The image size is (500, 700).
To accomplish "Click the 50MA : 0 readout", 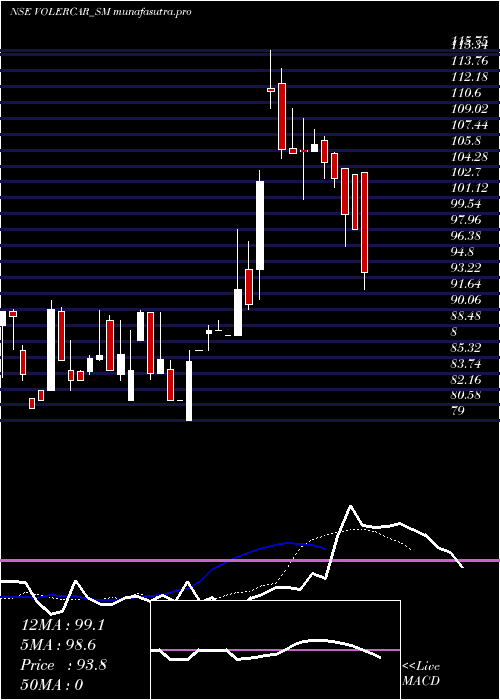I will [x=52, y=685].
